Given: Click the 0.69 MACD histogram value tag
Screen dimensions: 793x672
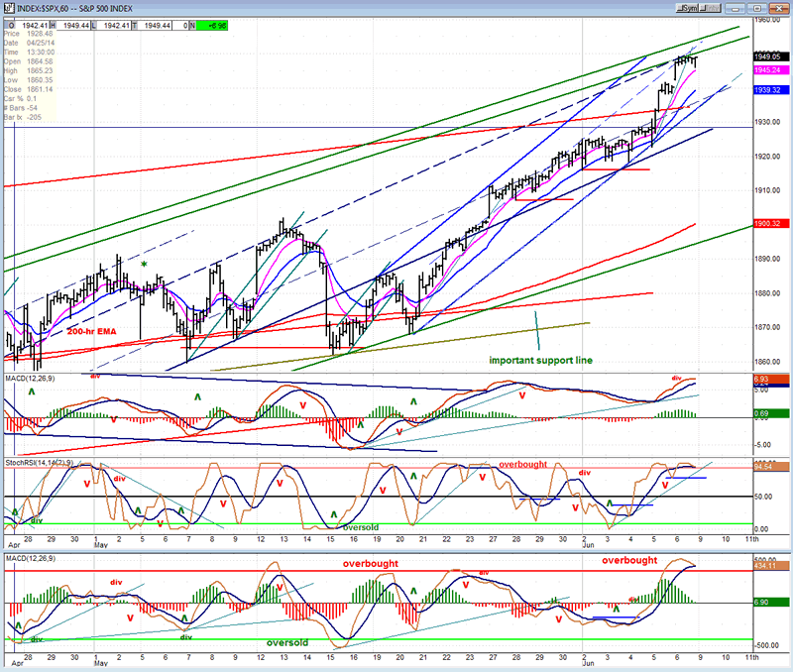Looking at the screenshot, I should click(x=771, y=413).
